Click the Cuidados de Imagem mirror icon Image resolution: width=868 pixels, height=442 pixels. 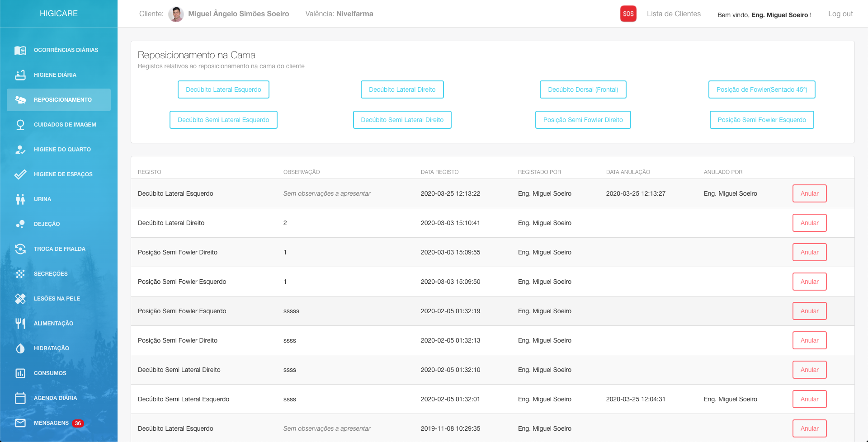click(20, 125)
